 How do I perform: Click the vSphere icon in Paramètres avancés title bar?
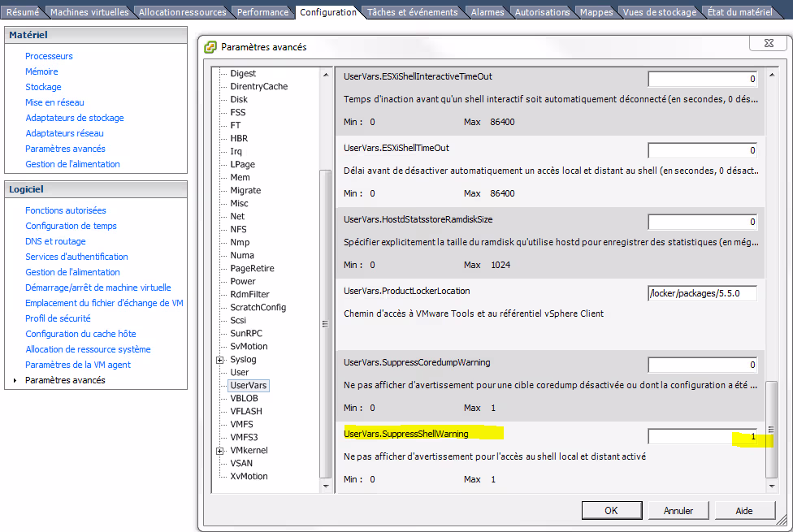point(211,47)
